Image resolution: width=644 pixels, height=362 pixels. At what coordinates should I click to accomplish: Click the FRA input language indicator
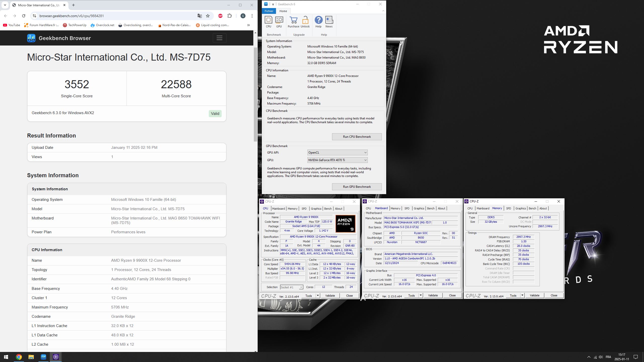(x=608, y=357)
